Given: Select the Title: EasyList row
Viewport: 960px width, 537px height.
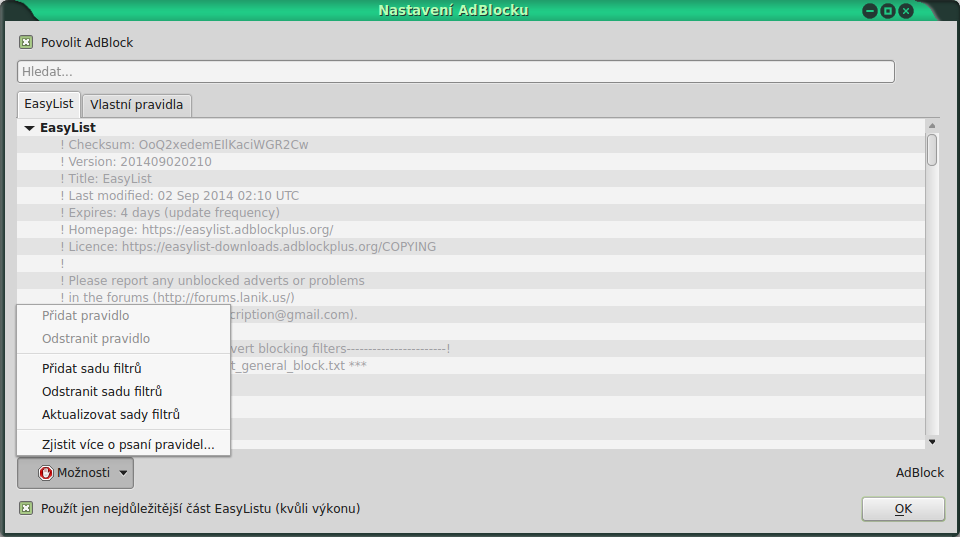Looking at the screenshot, I should 471,179.
